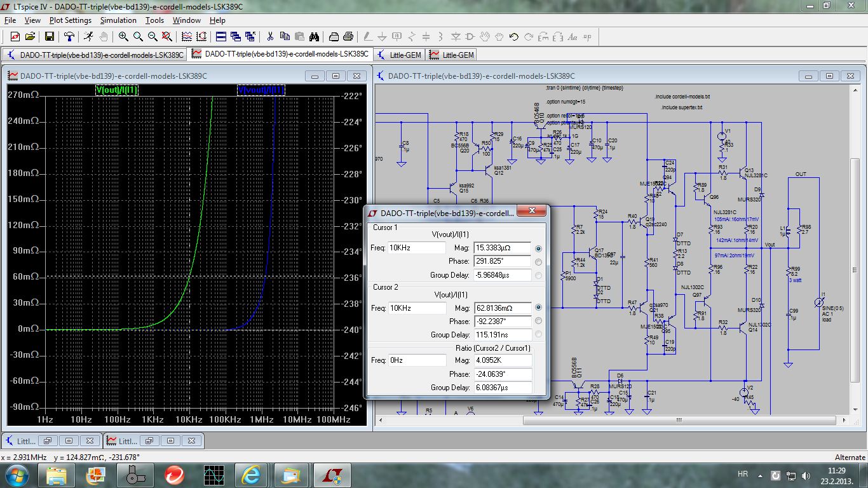868x488 pixels.
Task: Open the View menu
Action: (x=32, y=20)
